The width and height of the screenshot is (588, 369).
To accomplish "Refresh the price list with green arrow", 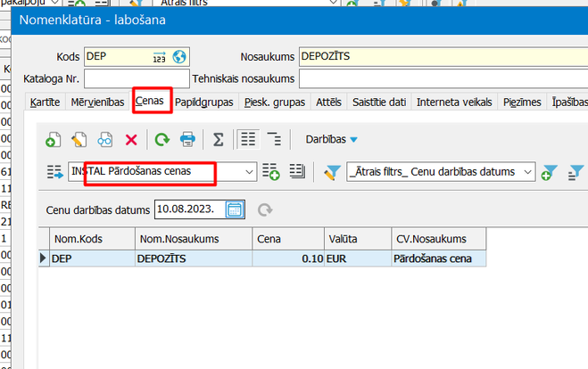I will coord(162,140).
